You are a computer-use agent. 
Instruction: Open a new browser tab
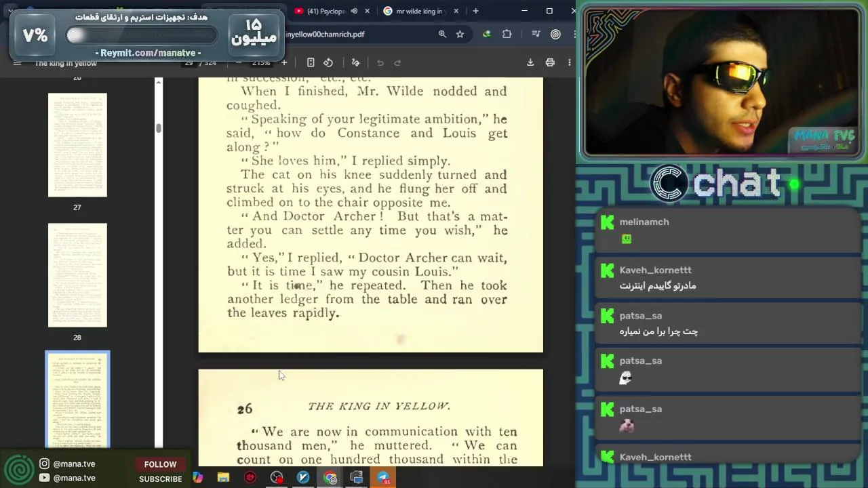475,11
